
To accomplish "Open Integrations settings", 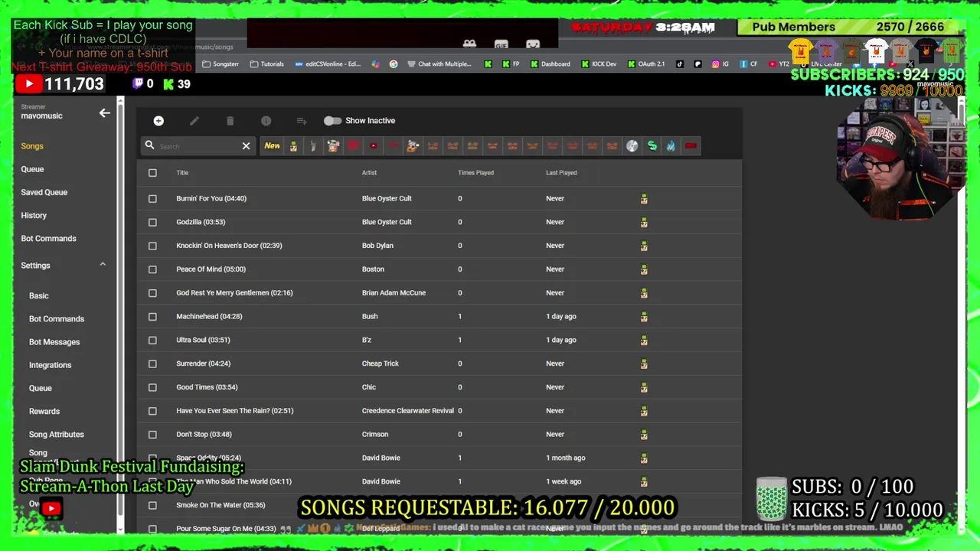I will [x=50, y=365].
